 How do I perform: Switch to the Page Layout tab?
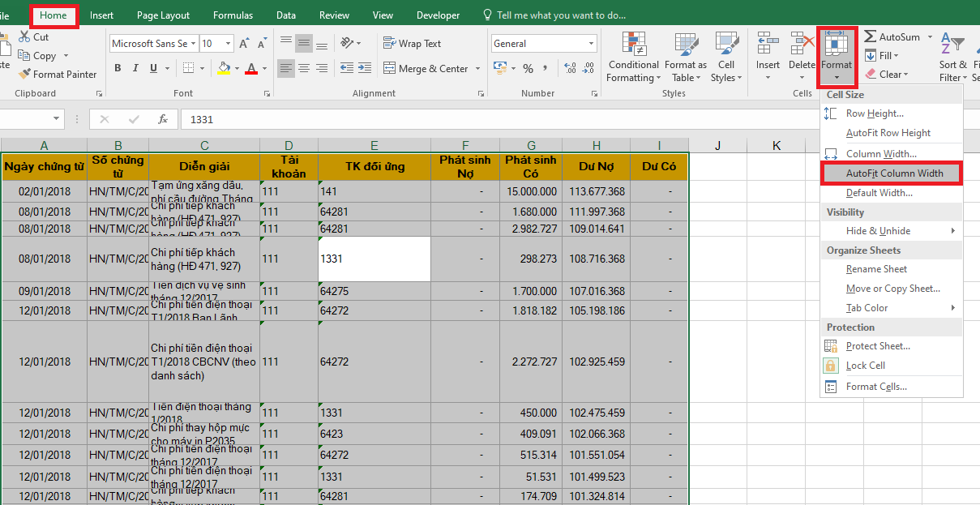point(163,15)
